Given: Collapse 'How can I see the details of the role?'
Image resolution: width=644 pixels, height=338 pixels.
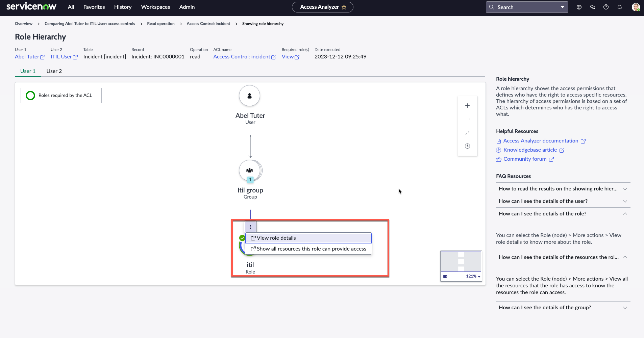Looking at the screenshot, I should click(563, 214).
